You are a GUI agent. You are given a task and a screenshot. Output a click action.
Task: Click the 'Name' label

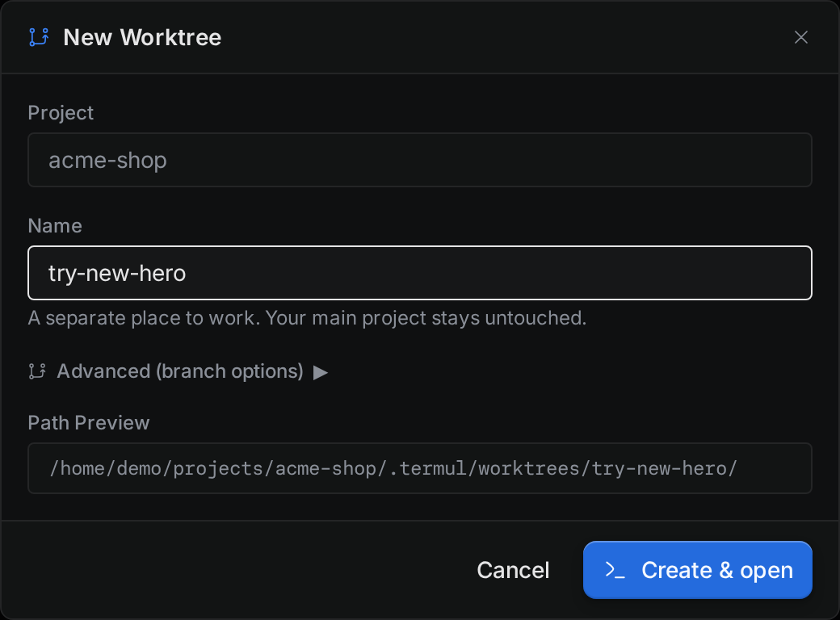click(55, 226)
